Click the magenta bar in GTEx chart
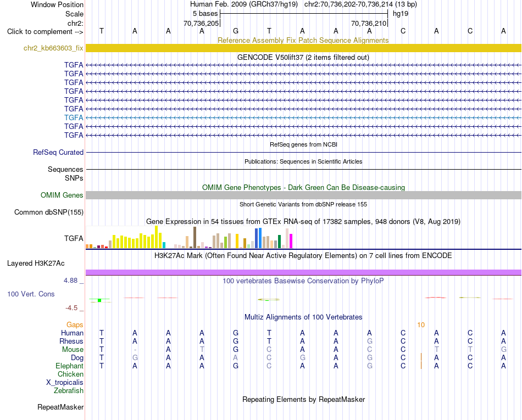 point(291,241)
